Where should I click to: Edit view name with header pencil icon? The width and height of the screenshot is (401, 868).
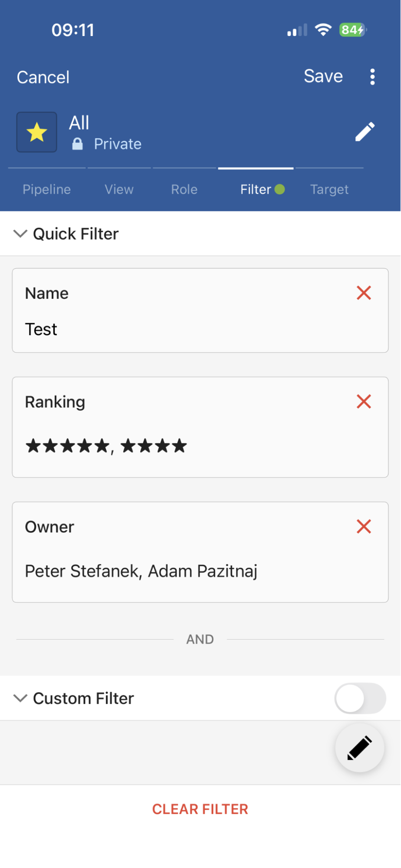(365, 132)
